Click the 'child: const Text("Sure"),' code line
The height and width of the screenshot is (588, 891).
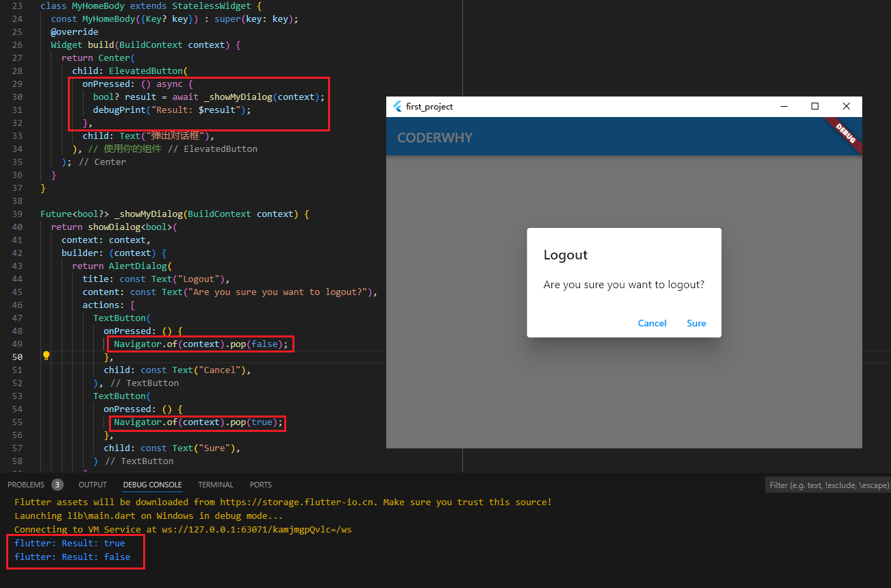[x=173, y=448]
